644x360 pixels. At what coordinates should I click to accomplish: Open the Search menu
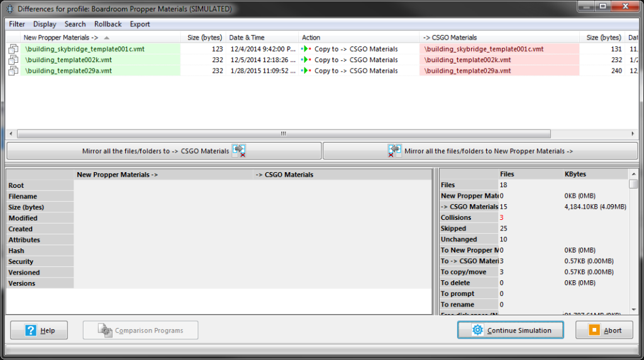(75, 25)
